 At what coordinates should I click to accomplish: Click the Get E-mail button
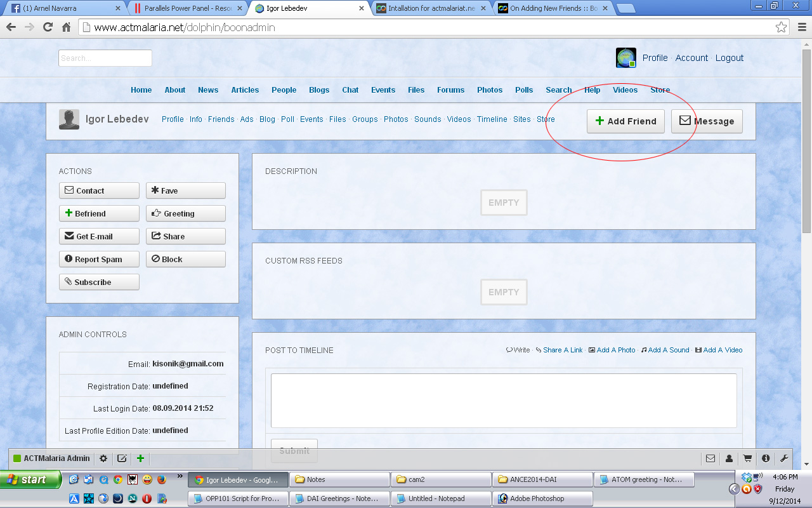point(99,236)
